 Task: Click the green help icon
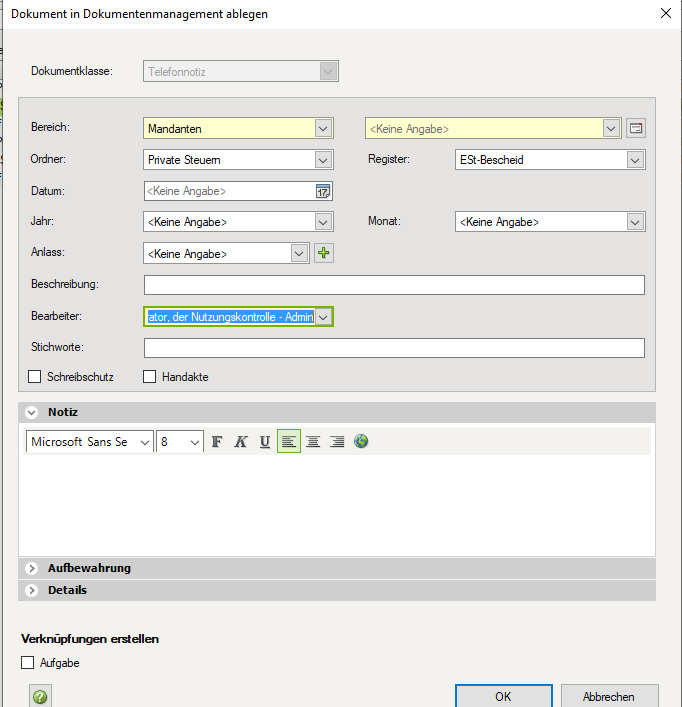[x=41, y=697]
